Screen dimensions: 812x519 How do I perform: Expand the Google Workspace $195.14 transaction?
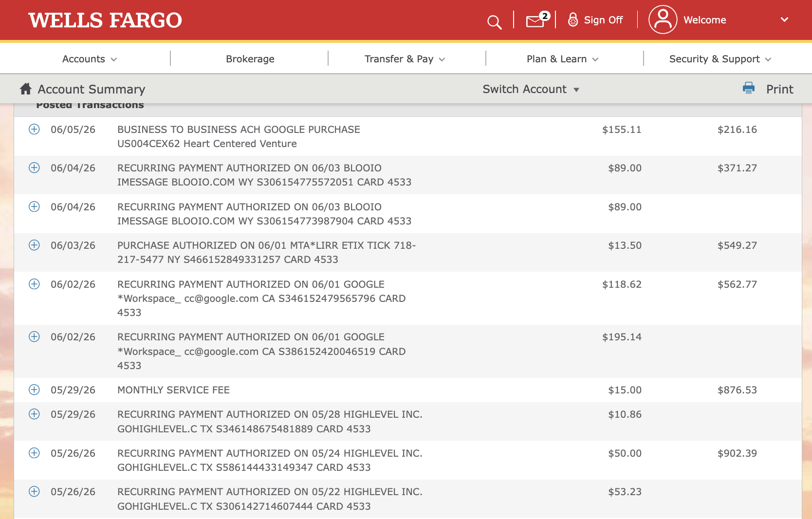pos(34,336)
